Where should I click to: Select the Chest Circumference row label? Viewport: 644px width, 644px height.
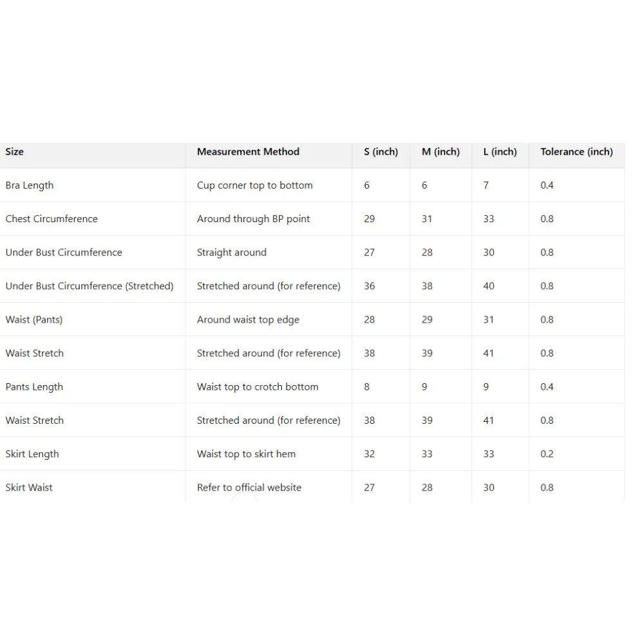(52, 219)
